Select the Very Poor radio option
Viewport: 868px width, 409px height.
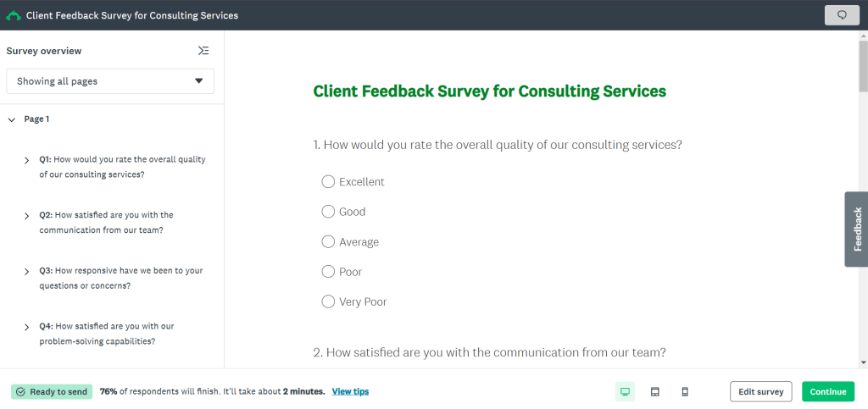click(329, 301)
